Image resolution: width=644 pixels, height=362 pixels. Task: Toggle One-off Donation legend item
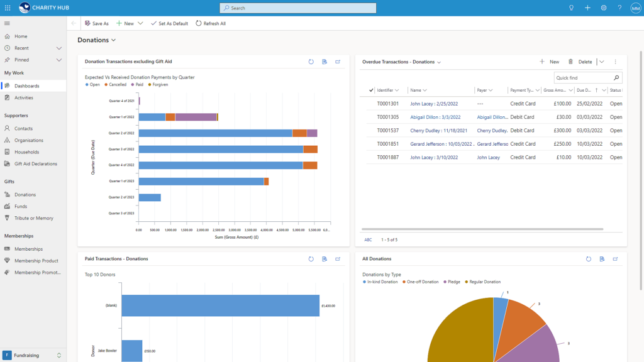pos(421,282)
